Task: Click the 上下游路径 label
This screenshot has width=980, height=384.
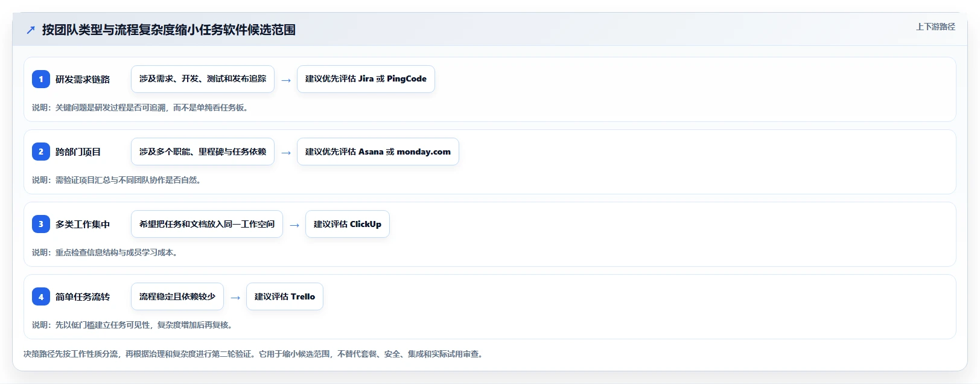Action: click(935, 27)
